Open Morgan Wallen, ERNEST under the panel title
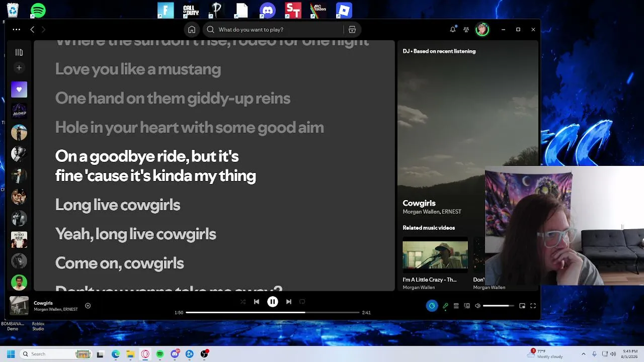 pyautogui.click(x=432, y=212)
